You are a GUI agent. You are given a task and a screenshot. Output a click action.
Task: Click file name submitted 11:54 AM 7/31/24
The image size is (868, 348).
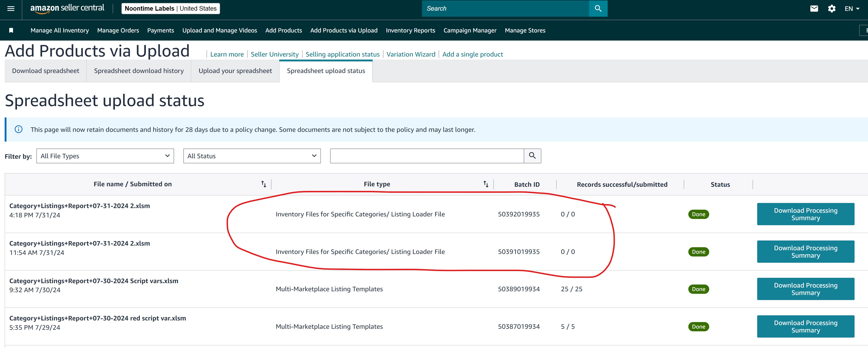[x=80, y=243]
